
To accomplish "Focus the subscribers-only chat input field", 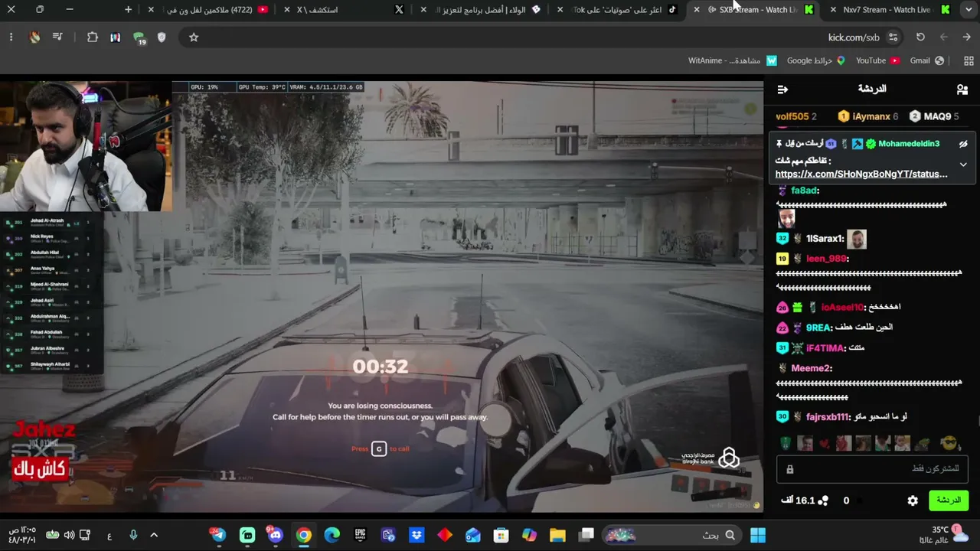I will pyautogui.click(x=873, y=468).
